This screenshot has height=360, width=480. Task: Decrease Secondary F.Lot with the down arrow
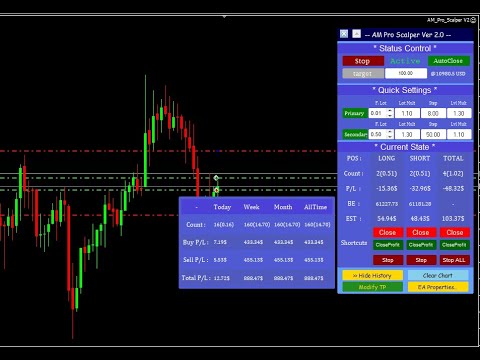click(x=390, y=137)
